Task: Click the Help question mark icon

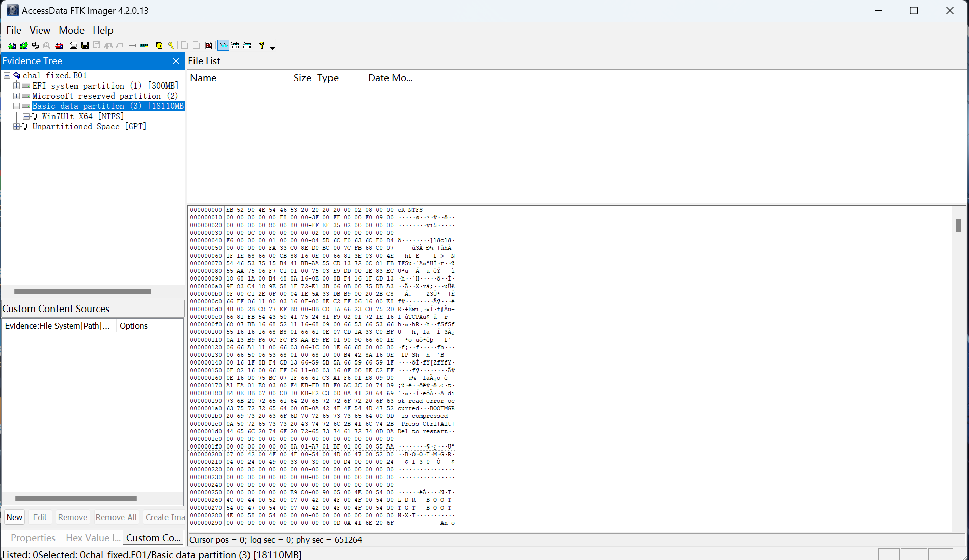Action: pos(262,46)
